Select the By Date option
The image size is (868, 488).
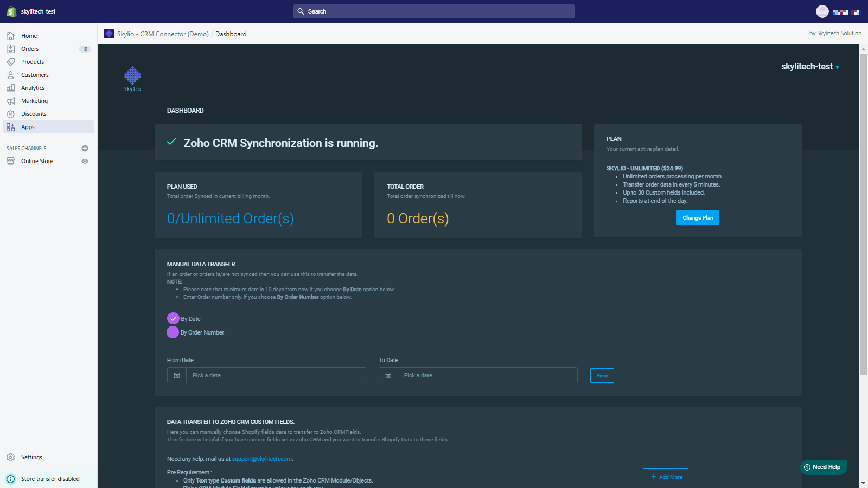pos(173,318)
